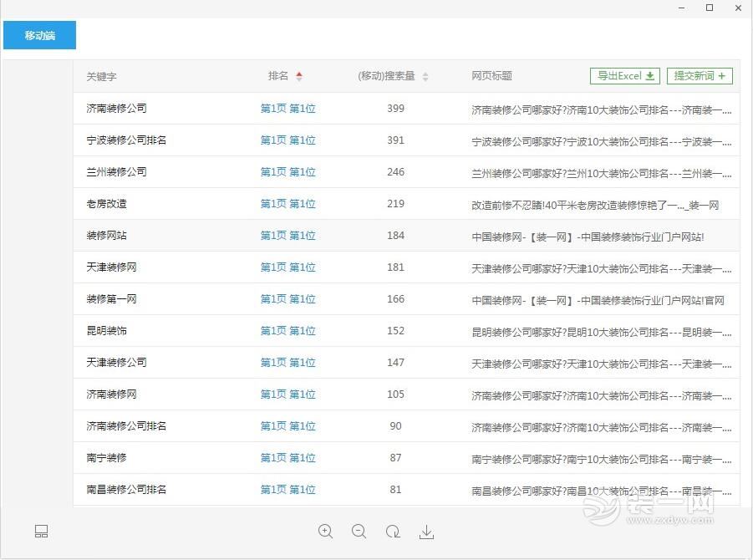Switch to the 移动端 tab

coord(39,35)
